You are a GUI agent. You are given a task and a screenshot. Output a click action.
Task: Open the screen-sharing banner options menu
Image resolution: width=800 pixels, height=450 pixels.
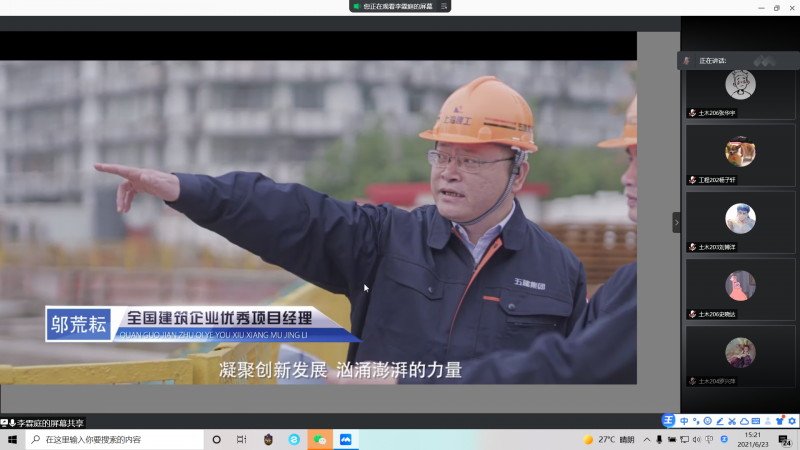pyautogui.click(x=445, y=6)
